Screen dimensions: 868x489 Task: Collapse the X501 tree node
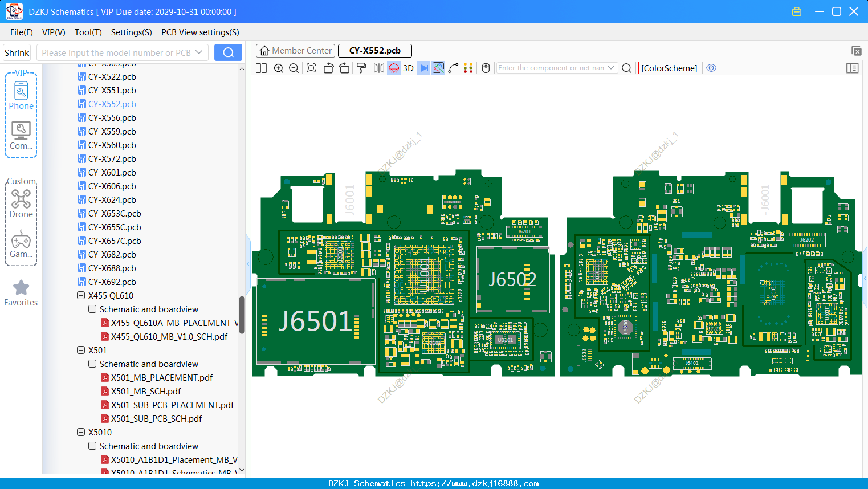click(x=81, y=350)
